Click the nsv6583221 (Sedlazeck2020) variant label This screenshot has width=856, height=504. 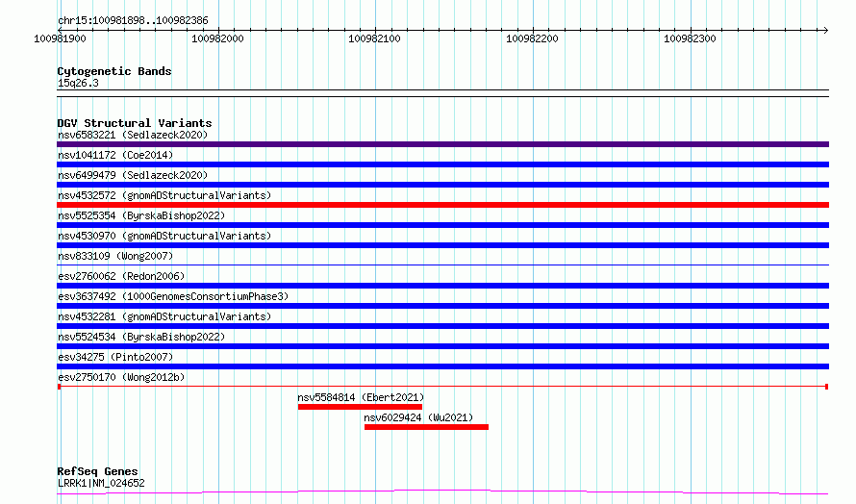[x=133, y=135]
